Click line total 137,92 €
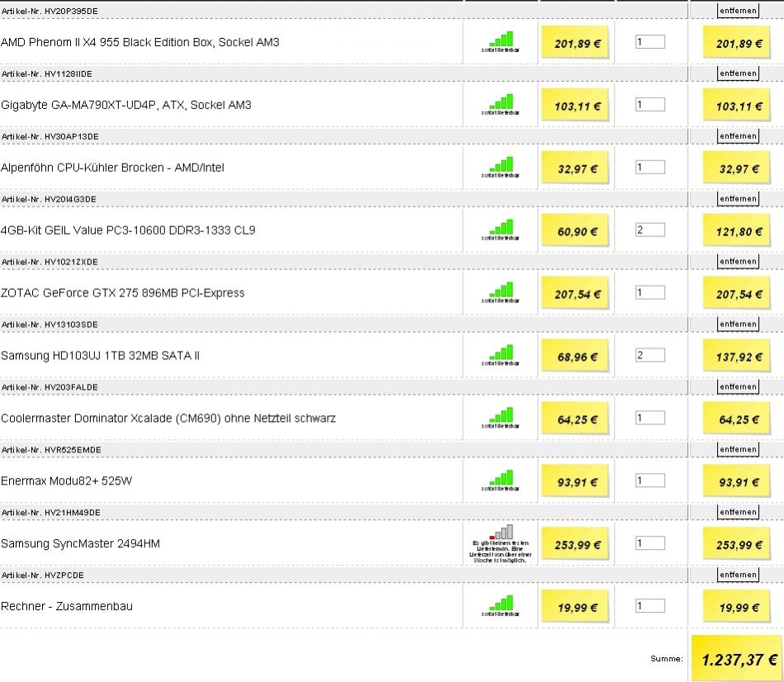 coord(736,356)
